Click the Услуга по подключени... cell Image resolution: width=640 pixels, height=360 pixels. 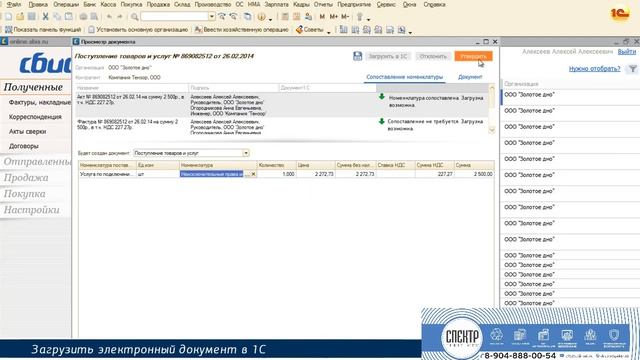(x=107, y=174)
